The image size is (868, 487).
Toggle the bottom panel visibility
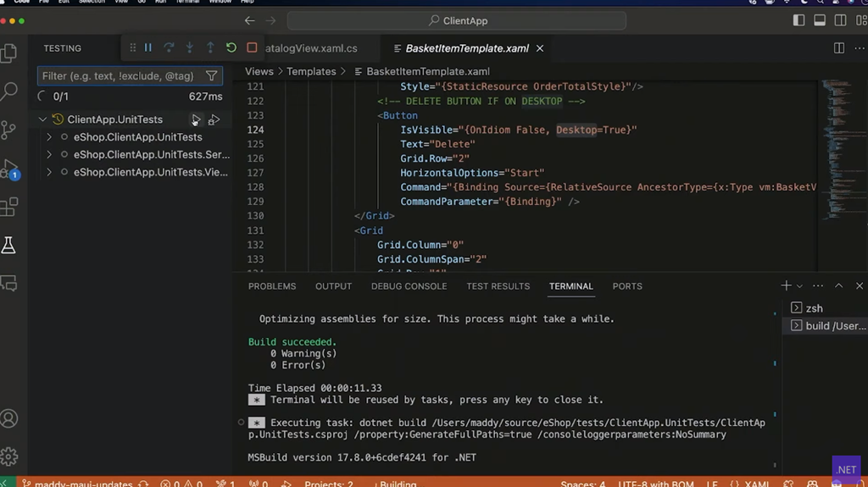coord(819,20)
